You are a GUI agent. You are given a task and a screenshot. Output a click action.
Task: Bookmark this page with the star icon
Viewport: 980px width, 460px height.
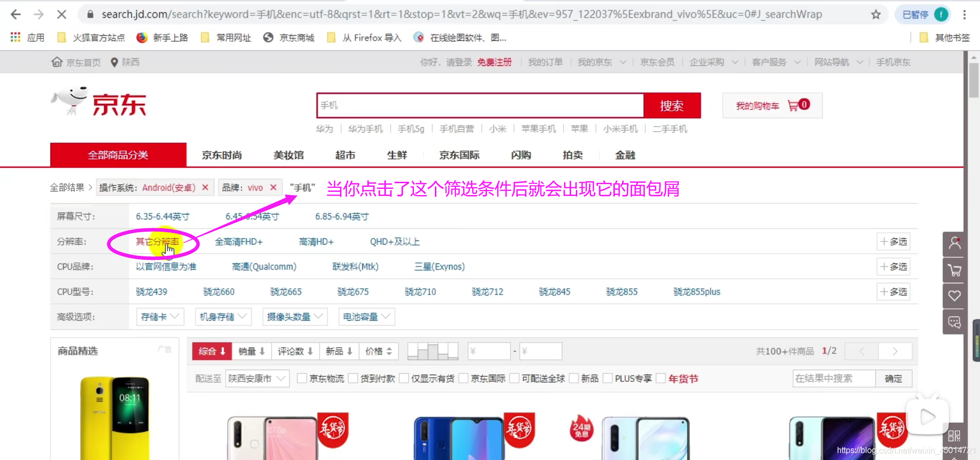point(876,15)
